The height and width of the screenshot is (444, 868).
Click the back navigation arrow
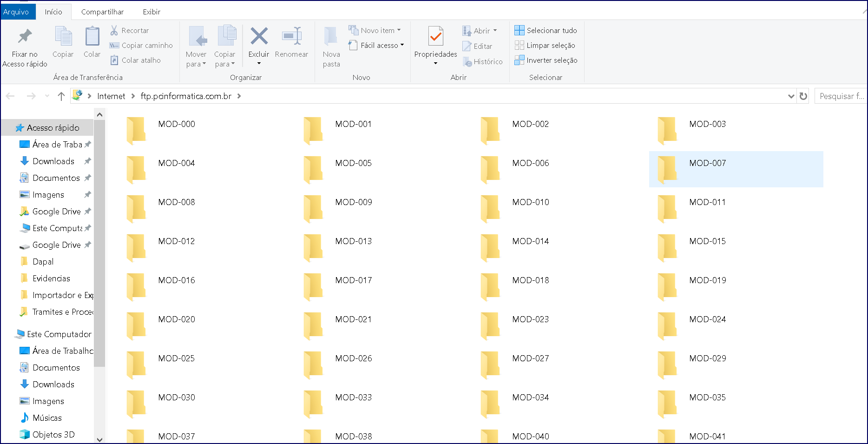(10, 96)
